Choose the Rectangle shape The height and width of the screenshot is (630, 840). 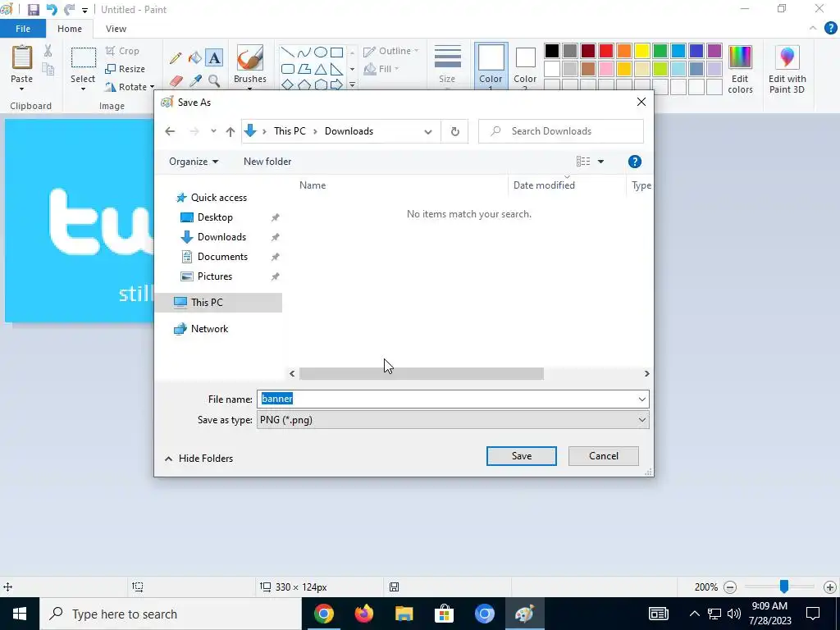click(x=336, y=52)
